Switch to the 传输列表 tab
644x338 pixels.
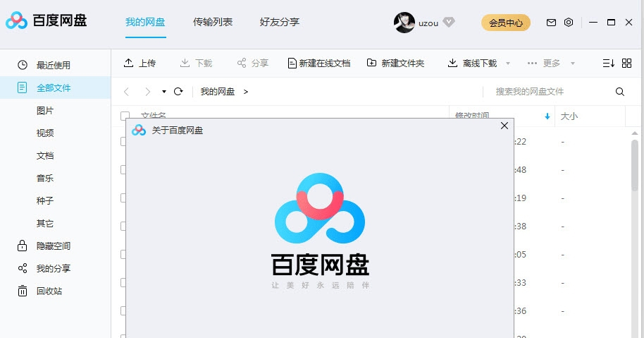point(213,22)
